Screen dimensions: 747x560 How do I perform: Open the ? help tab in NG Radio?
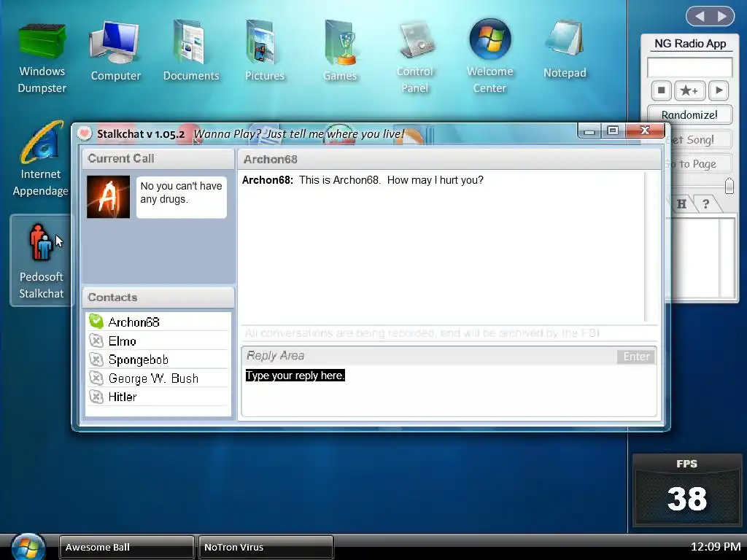pos(705,204)
